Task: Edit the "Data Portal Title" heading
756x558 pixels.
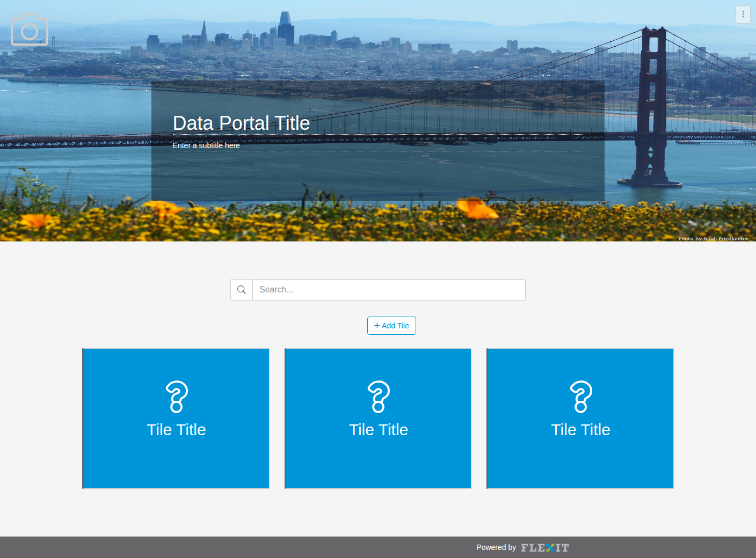Action: [377, 123]
